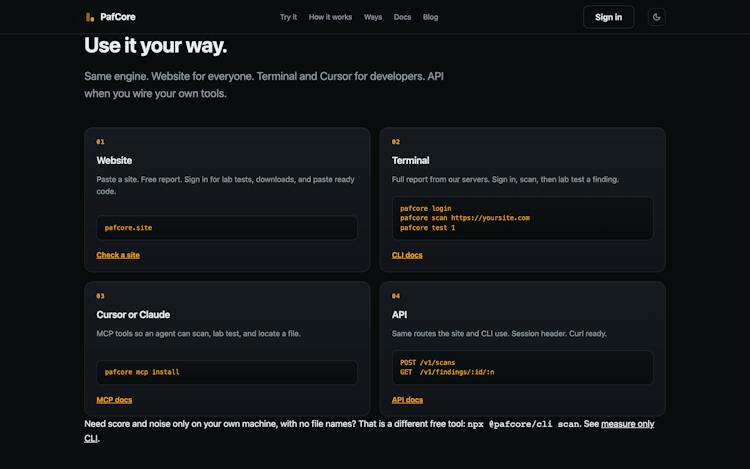750x469 pixels.
Task: Toggle dark mode moon icon
Action: pyautogui.click(x=656, y=17)
